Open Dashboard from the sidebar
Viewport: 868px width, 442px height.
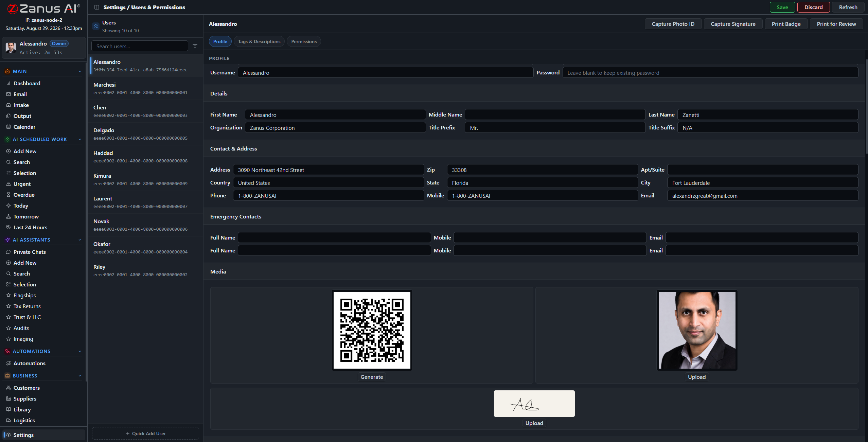tap(27, 83)
